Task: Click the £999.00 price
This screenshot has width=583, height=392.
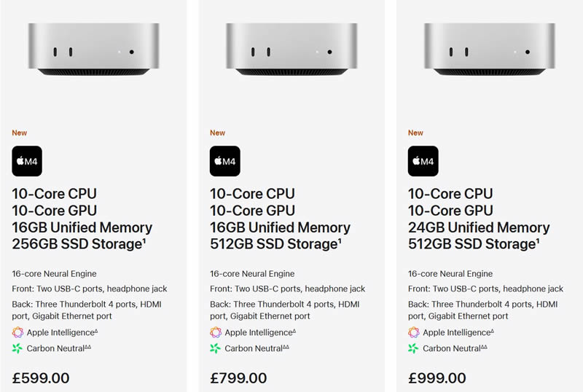Action: coord(437,378)
